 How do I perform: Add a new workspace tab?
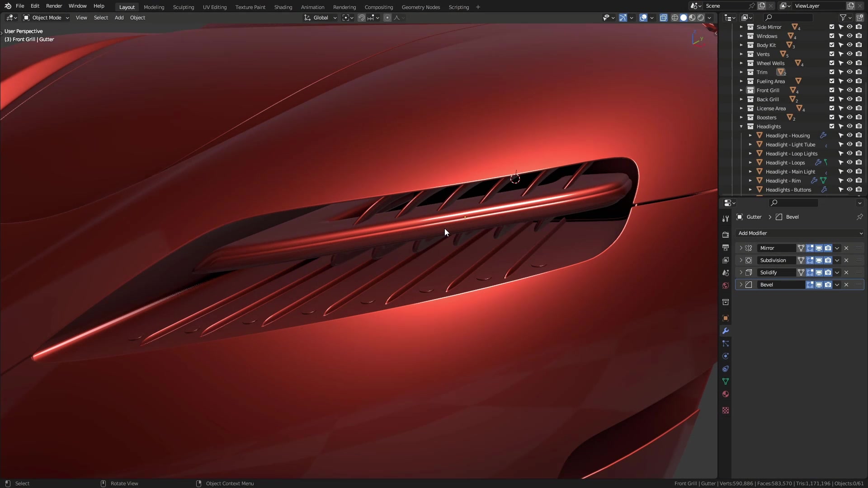[x=478, y=7]
